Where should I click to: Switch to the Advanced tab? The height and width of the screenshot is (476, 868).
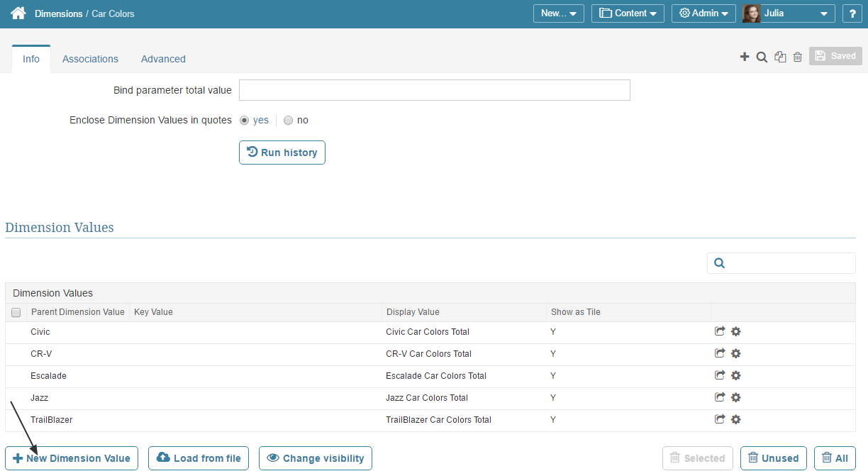coord(163,59)
